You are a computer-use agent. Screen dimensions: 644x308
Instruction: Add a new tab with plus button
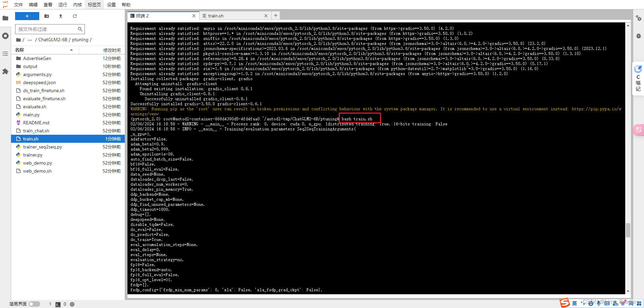coord(276,15)
